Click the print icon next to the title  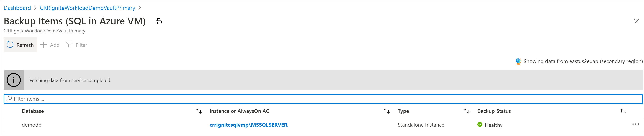159,21
